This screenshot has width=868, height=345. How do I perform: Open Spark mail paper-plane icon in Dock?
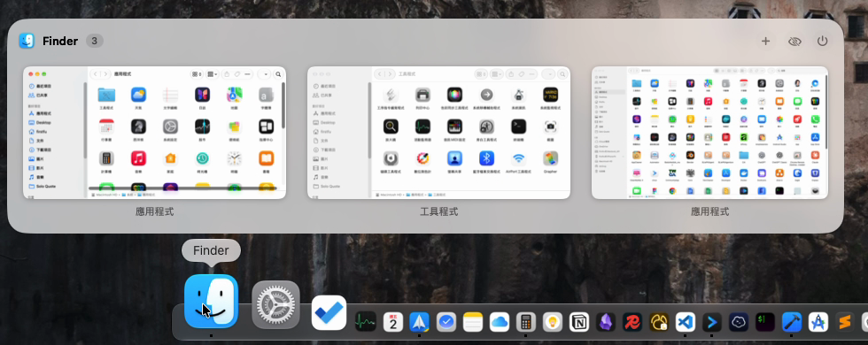pyautogui.click(x=420, y=322)
